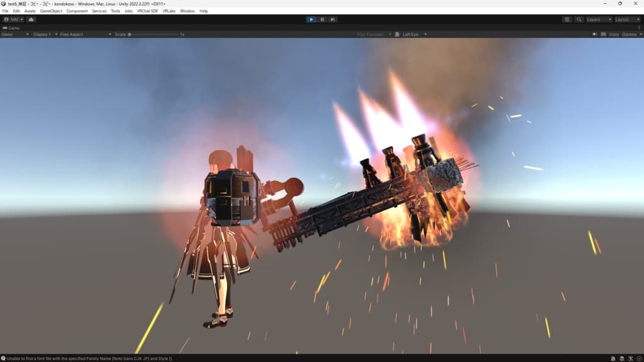This screenshot has width=644, height=362.
Task: Open the Jobs menu
Action: [x=128, y=11]
